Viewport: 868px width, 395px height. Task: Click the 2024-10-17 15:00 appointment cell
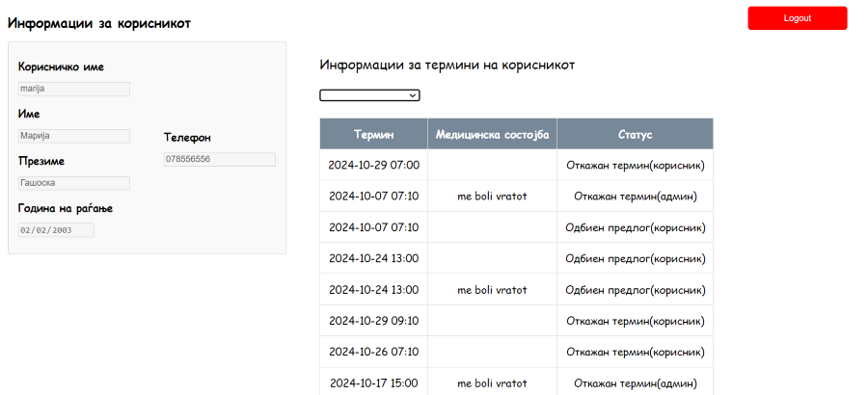click(x=373, y=382)
